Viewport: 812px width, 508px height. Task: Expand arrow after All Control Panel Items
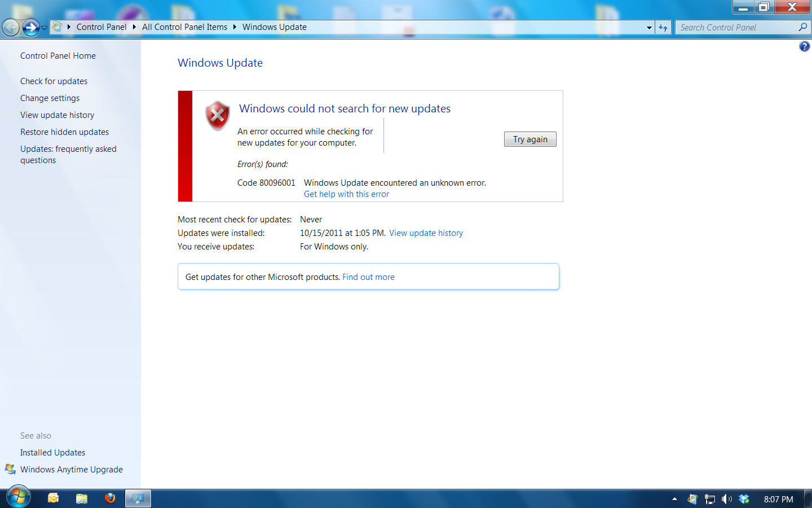[x=235, y=27]
